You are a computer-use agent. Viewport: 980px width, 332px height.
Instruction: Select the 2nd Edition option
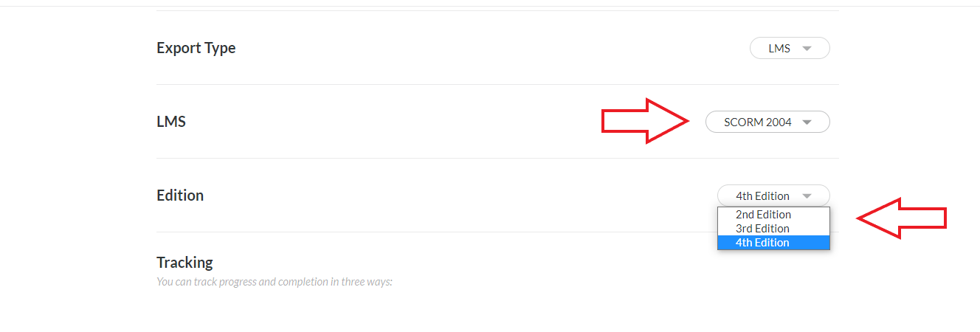pos(773,214)
